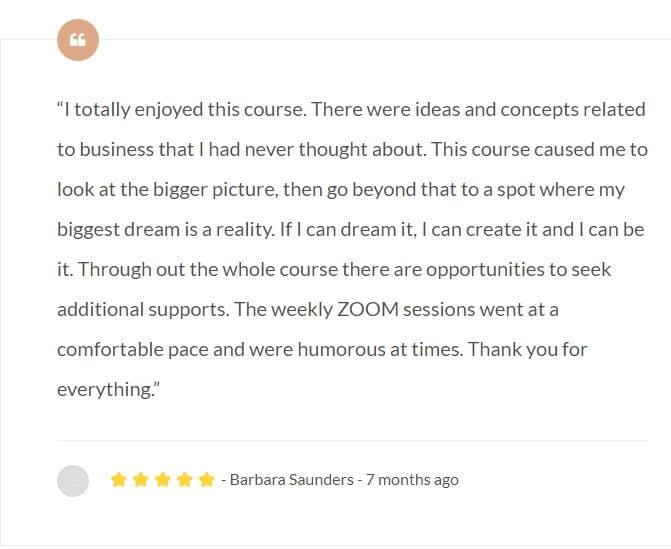
Task: Click the orange quotation mark icon
Action: click(78, 40)
